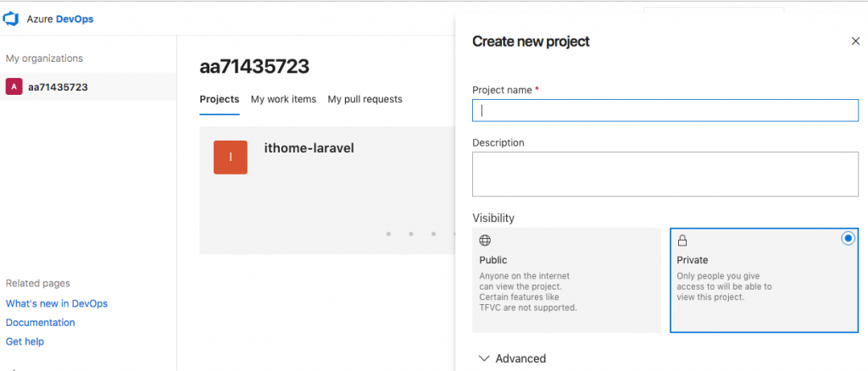Switch to the Projects tab
This screenshot has height=371, width=868.
[x=219, y=99]
